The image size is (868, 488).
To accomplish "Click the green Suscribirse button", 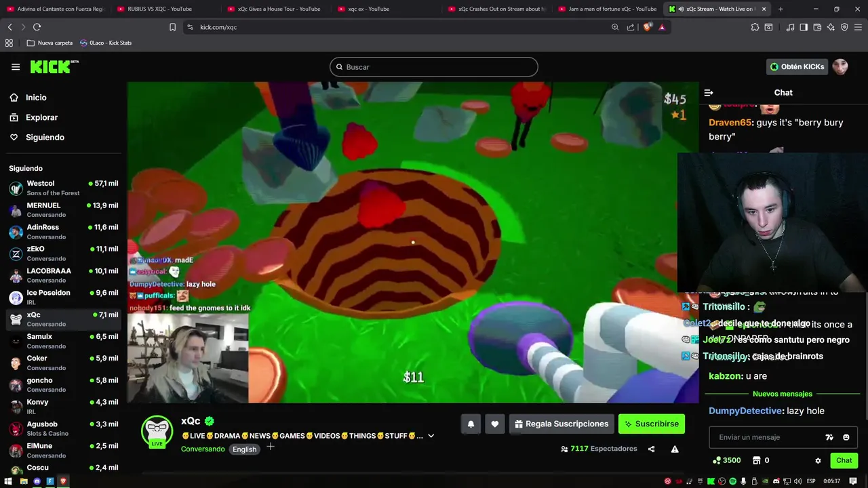I will pos(652,424).
